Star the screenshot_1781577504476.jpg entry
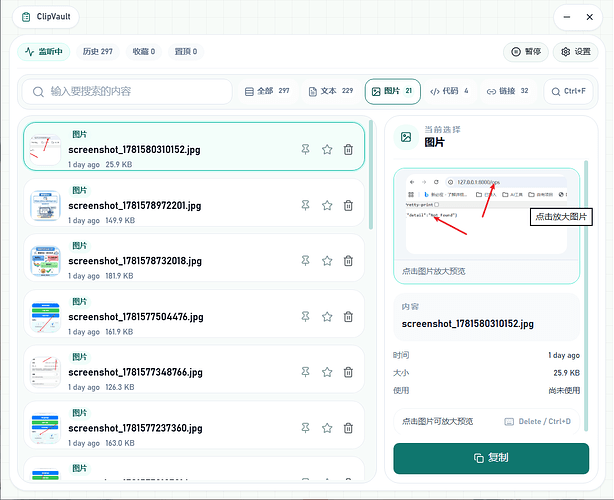The height and width of the screenshot is (500, 614). point(327,316)
